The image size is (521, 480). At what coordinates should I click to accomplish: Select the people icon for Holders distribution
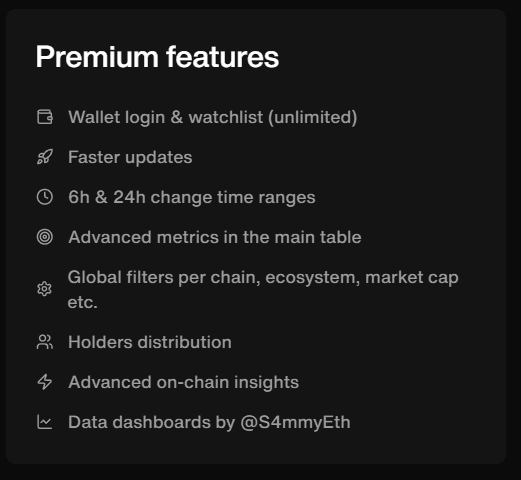[x=45, y=342]
